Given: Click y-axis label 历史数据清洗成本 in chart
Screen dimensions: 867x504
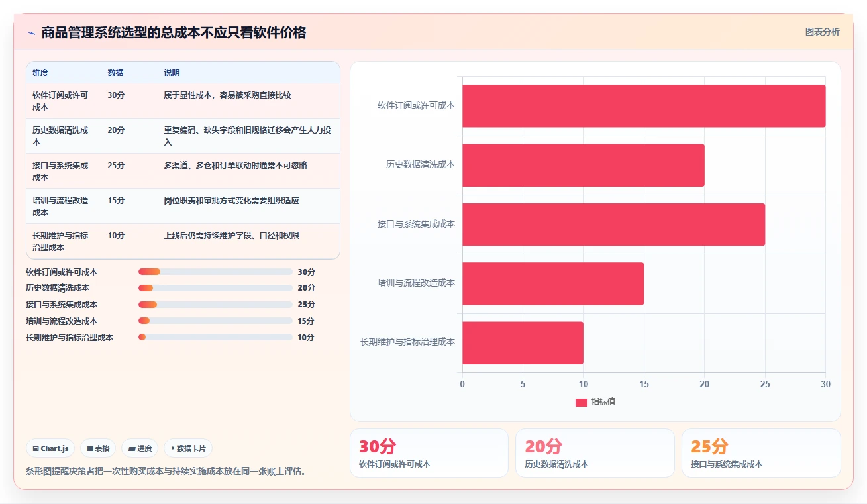Looking at the screenshot, I should tap(420, 164).
